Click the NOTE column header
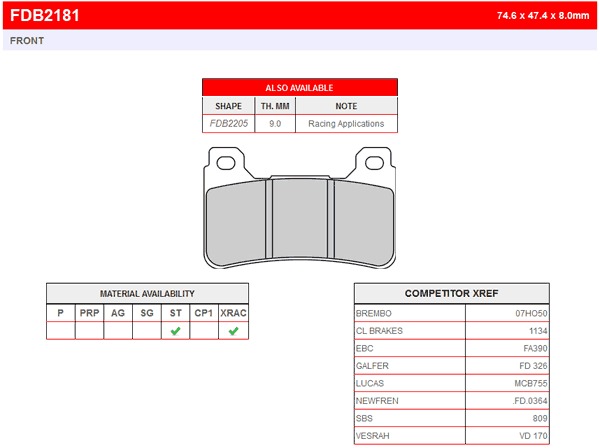Image resolution: width=600 pixels, height=448 pixels. tap(346, 106)
